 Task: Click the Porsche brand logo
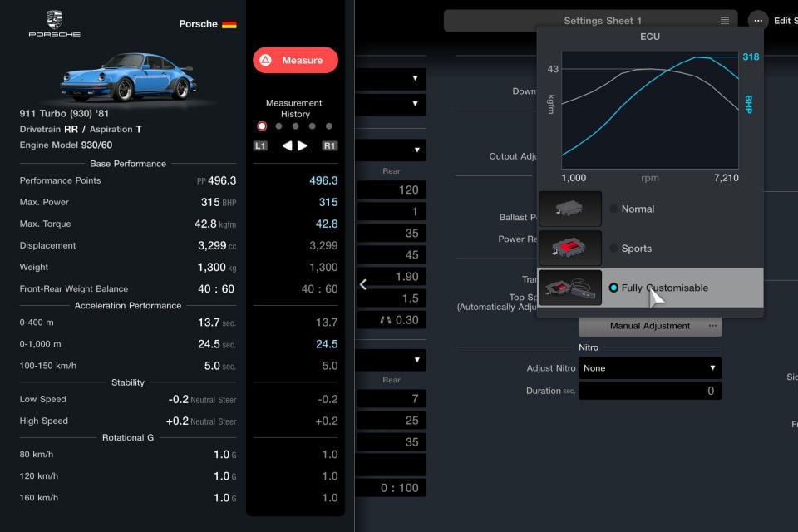point(55,24)
